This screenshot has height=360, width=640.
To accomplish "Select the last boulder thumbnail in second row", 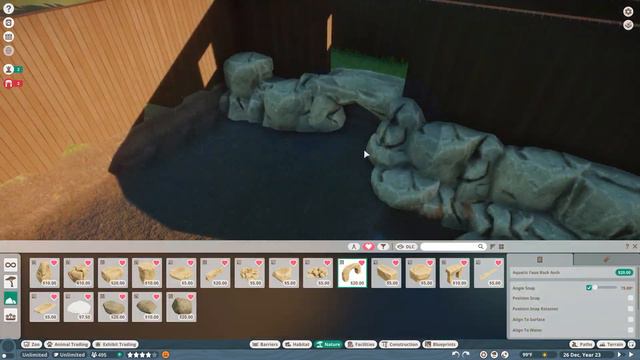I will (181, 307).
